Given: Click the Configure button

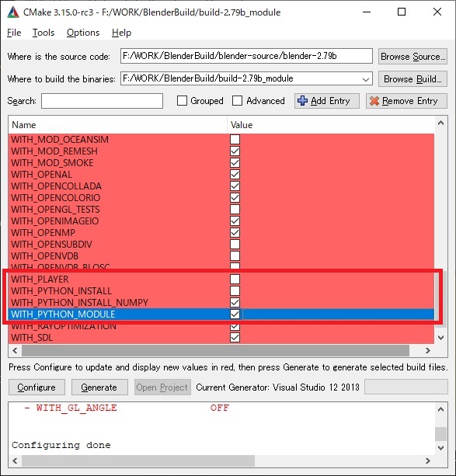Looking at the screenshot, I should click(x=37, y=387).
